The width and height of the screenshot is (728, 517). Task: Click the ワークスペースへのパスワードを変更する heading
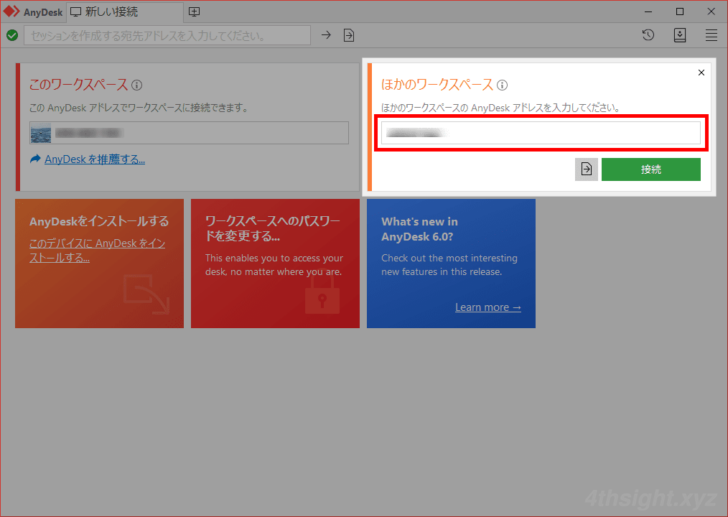(x=273, y=228)
